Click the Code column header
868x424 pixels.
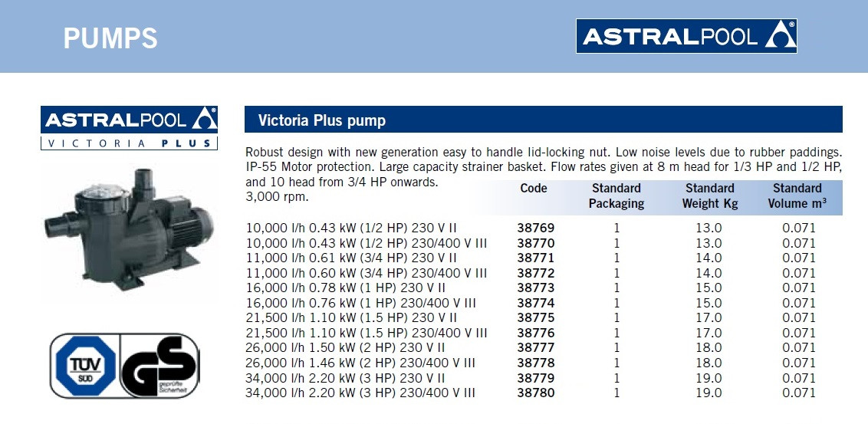point(534,189)
